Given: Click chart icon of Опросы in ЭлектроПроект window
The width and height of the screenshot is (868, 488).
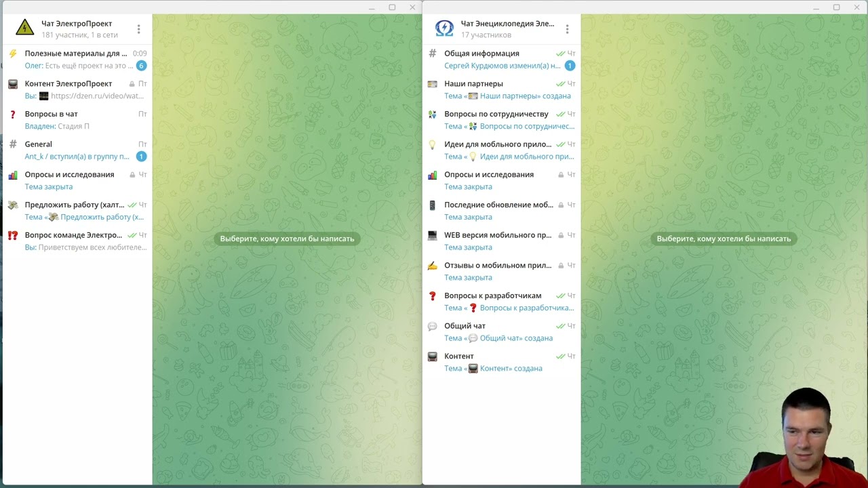Looking at the screenshot, I should click(13, 175).
